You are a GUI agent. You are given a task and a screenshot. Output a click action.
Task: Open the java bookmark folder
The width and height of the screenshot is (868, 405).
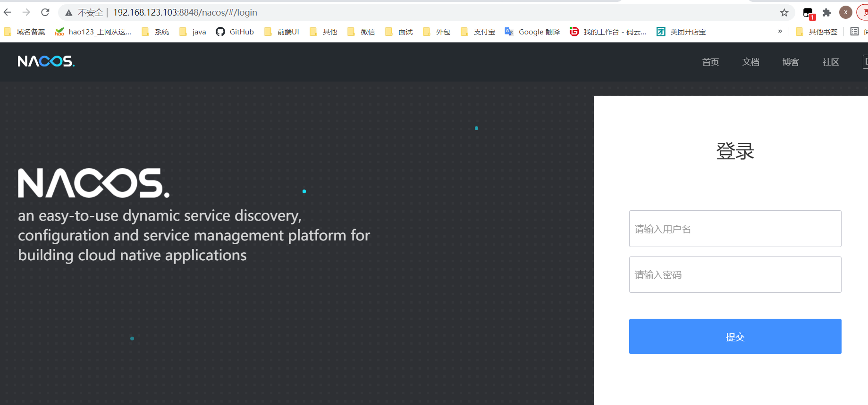click(193, 32)
